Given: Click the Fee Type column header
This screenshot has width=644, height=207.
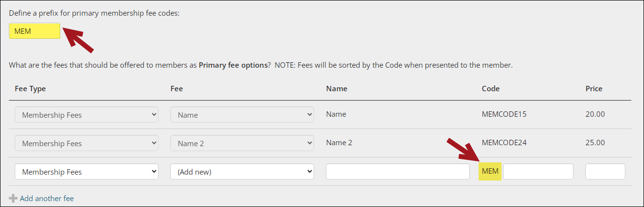Looking at the screenshot, I should (30, 89).
